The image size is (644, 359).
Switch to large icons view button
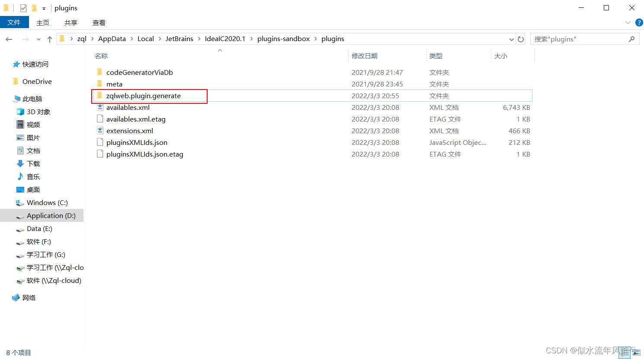(x=636, y=353)
